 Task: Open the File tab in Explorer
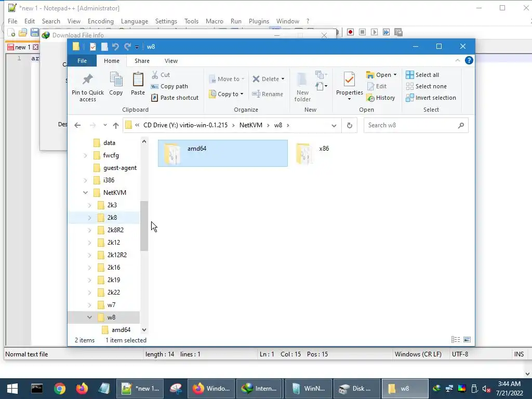[82, 61]
